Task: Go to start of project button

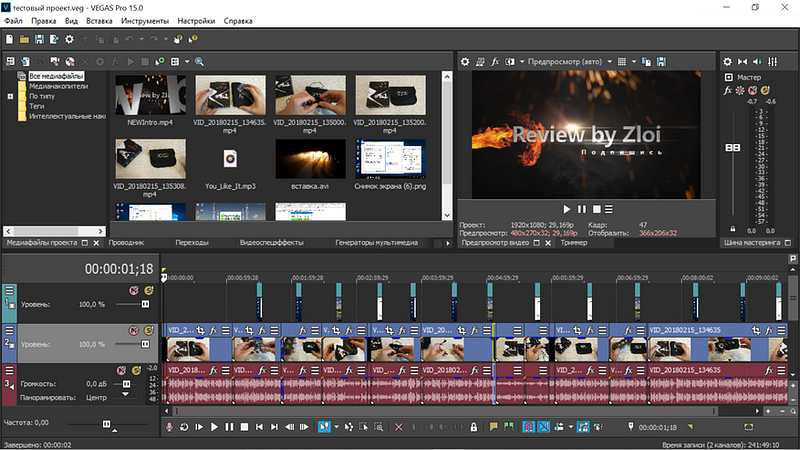Action: (x=259, y=427)
